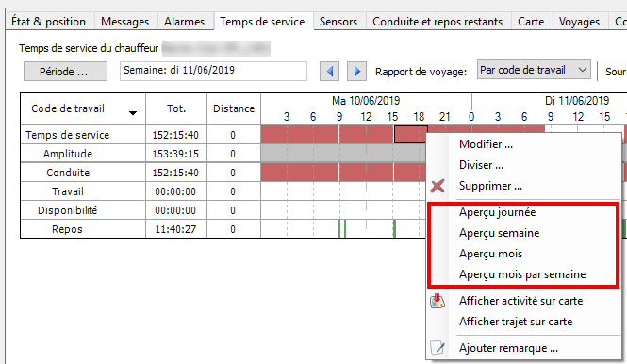Click the Semaine date field

click(213, 72)
